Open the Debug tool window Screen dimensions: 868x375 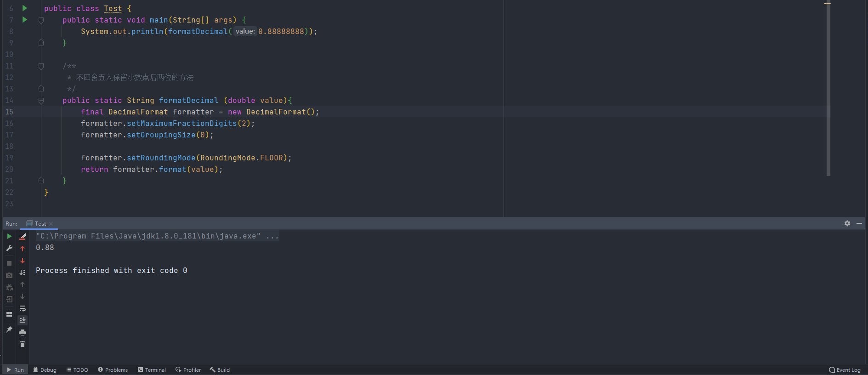click(x=45, y=370)
